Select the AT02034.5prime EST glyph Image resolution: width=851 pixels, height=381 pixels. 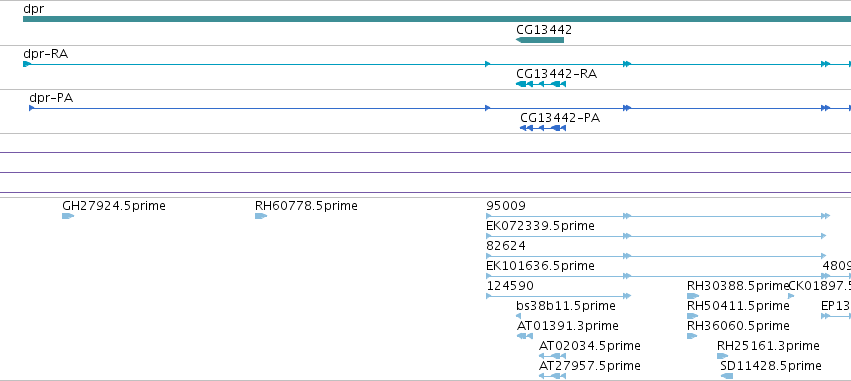point(552,356)
